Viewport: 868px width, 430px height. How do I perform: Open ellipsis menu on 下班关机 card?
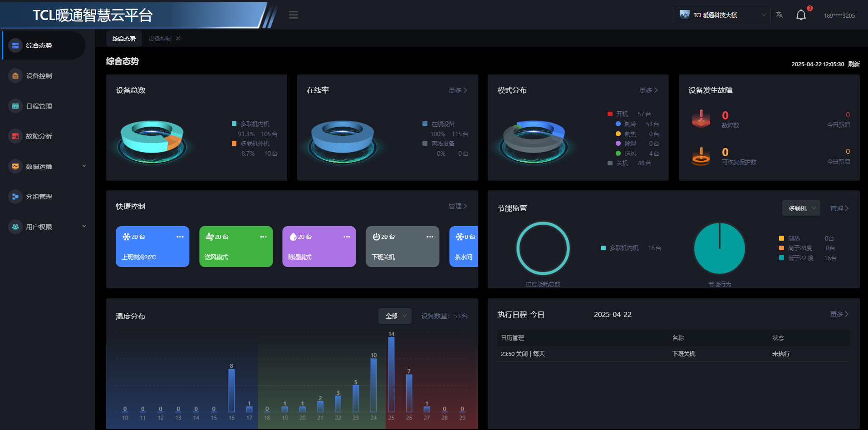click(430, 237)
